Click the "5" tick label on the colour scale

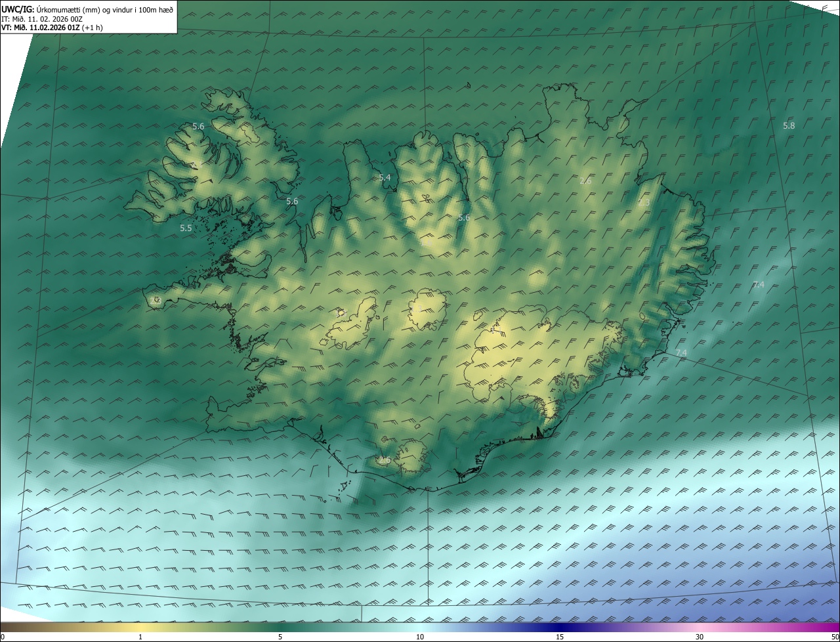coord(280,637)
